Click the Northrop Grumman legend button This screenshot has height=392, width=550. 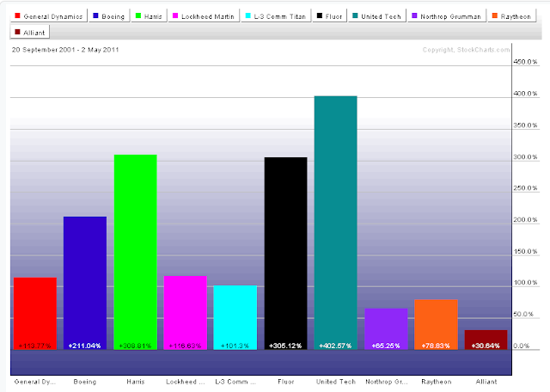(447, 16)
